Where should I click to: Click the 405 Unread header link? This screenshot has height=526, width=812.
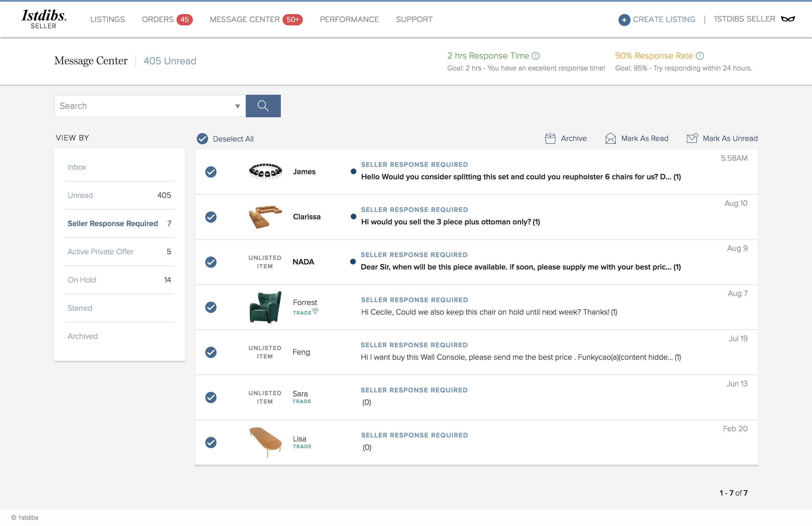point(170,61)
